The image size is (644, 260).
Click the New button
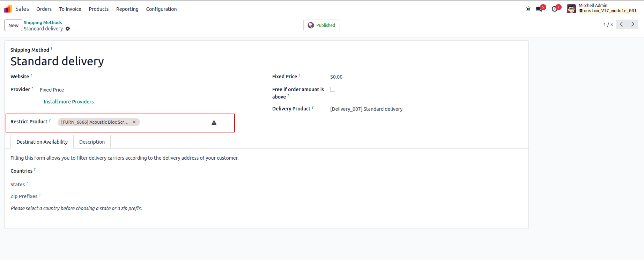[x=13, y=26]
